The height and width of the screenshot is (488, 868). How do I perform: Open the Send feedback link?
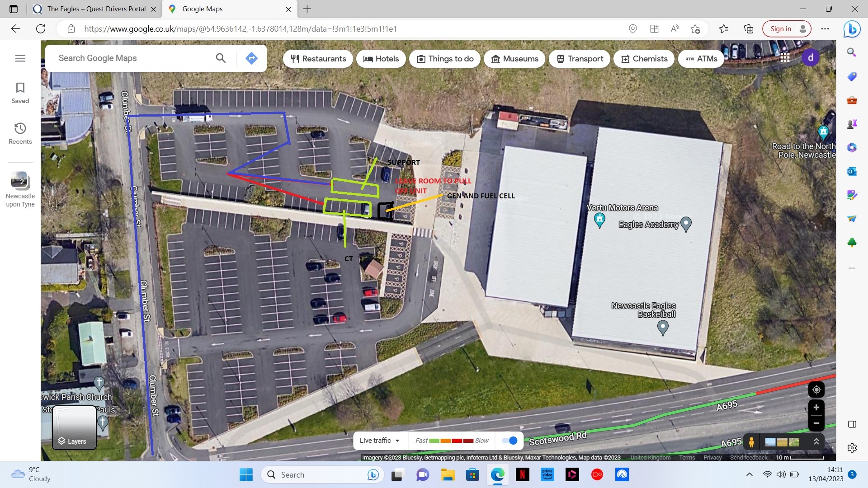point(749,457)
